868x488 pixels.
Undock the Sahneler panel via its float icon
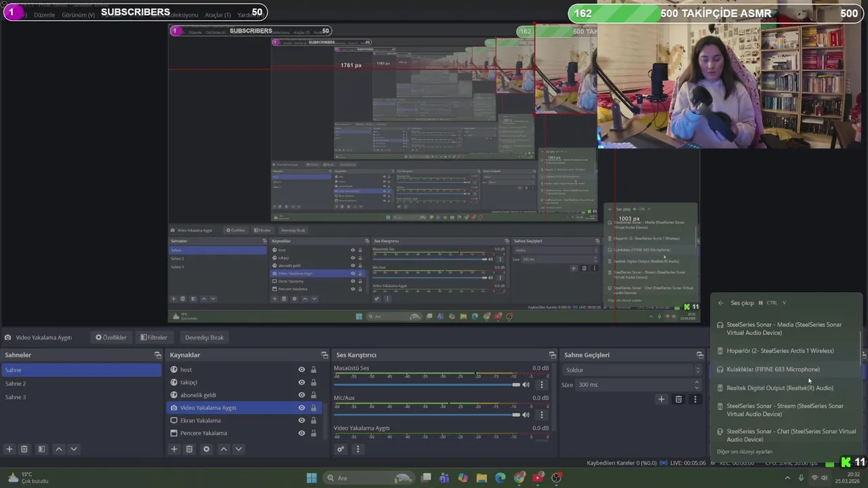(x=157, y=355)
